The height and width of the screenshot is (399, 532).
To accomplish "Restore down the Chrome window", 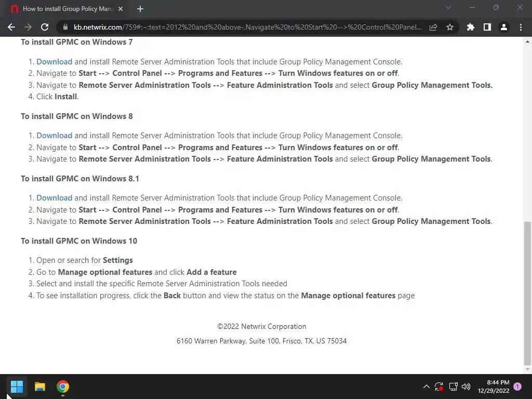I will [496, 7].
